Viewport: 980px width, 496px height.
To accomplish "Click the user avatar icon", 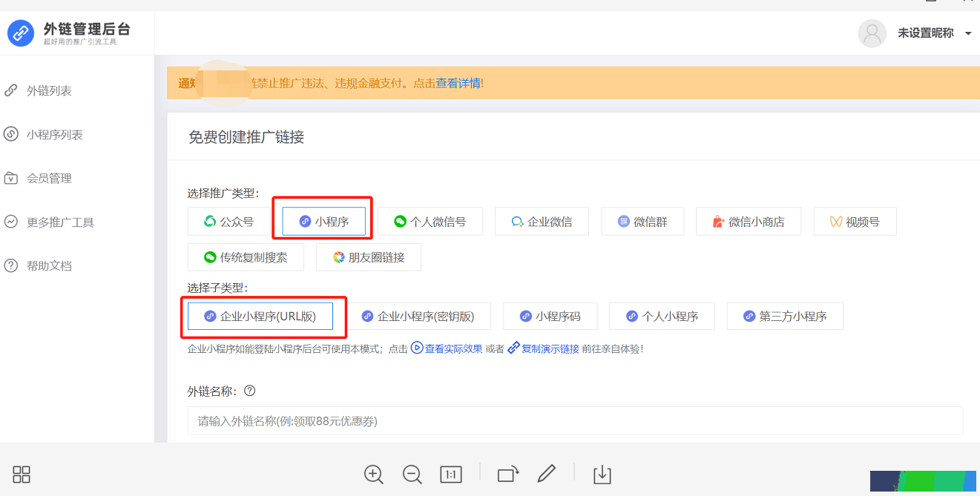I will 872,33.
